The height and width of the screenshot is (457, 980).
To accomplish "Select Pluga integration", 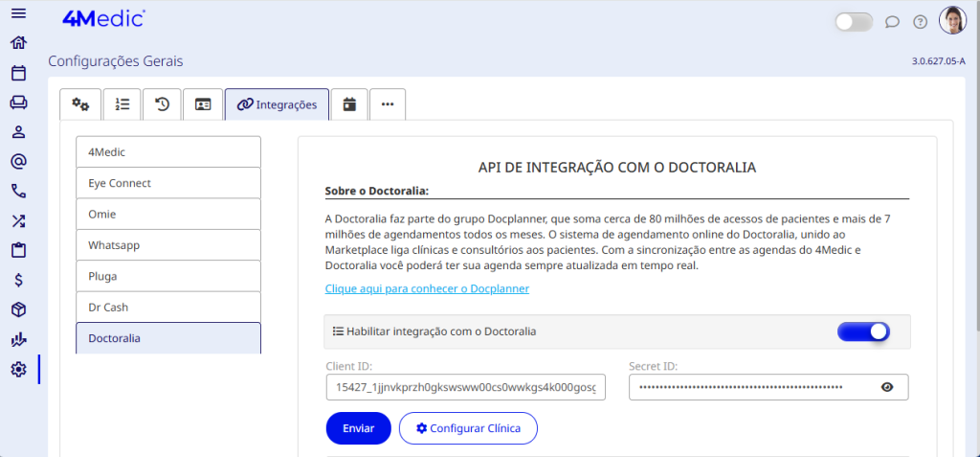I will tap(168, 276).
